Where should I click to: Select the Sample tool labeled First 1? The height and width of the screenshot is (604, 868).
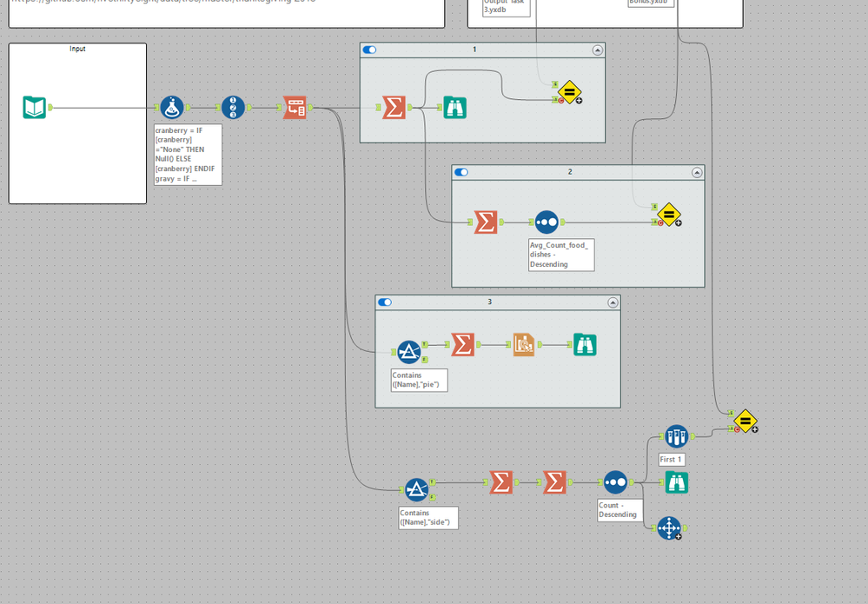pos(677,436)
